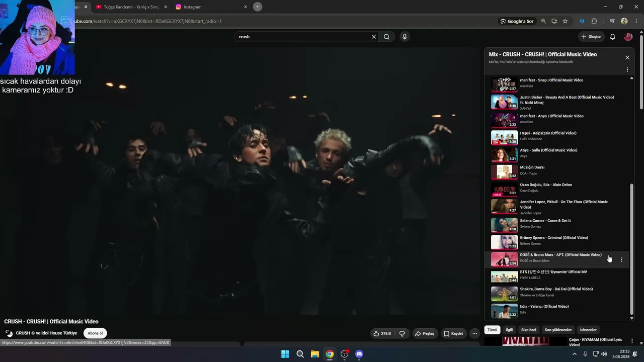Bookmark this page with the star
This screenshot has height=362, width=644.
(565, 21)
